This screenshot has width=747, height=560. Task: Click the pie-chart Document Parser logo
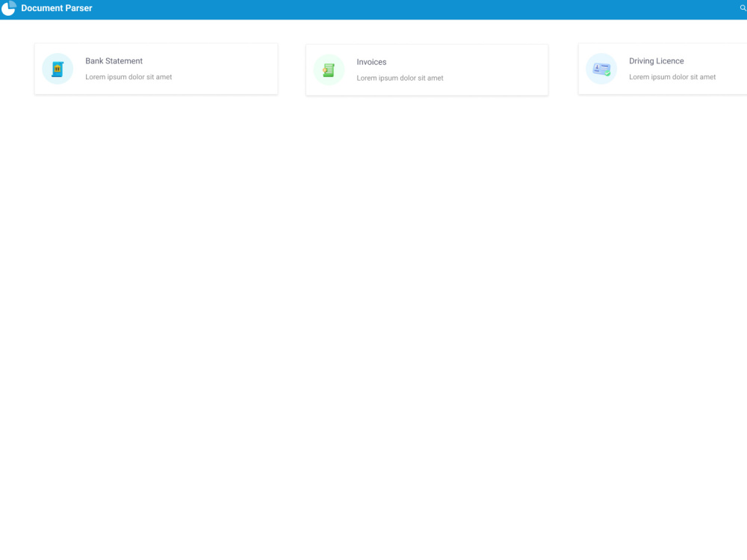click(8, 8)
